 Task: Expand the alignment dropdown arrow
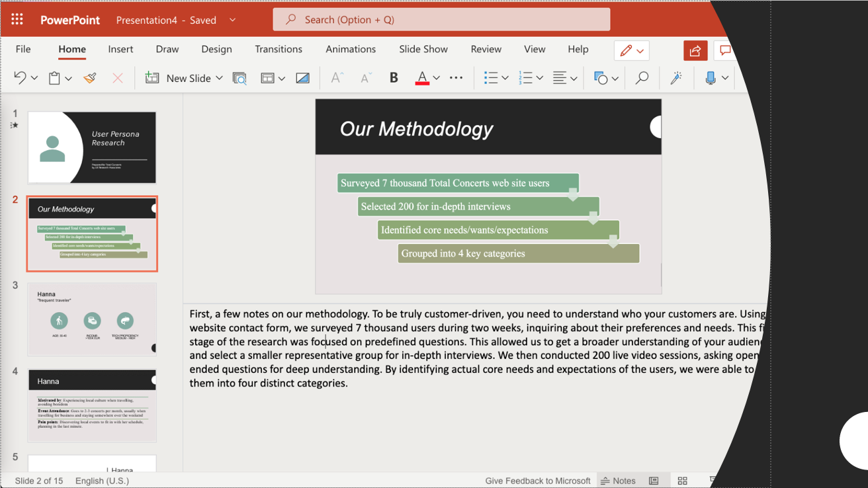(x=574, y=78)
